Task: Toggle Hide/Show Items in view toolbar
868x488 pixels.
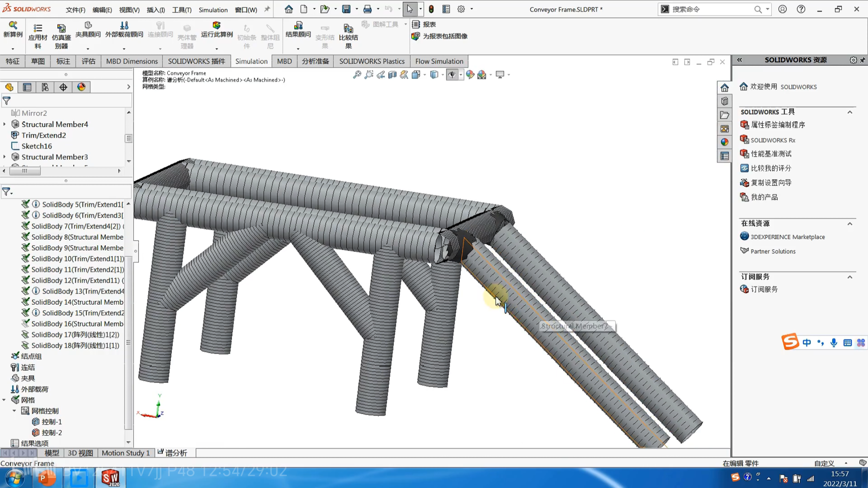Action: coord(452,74)
